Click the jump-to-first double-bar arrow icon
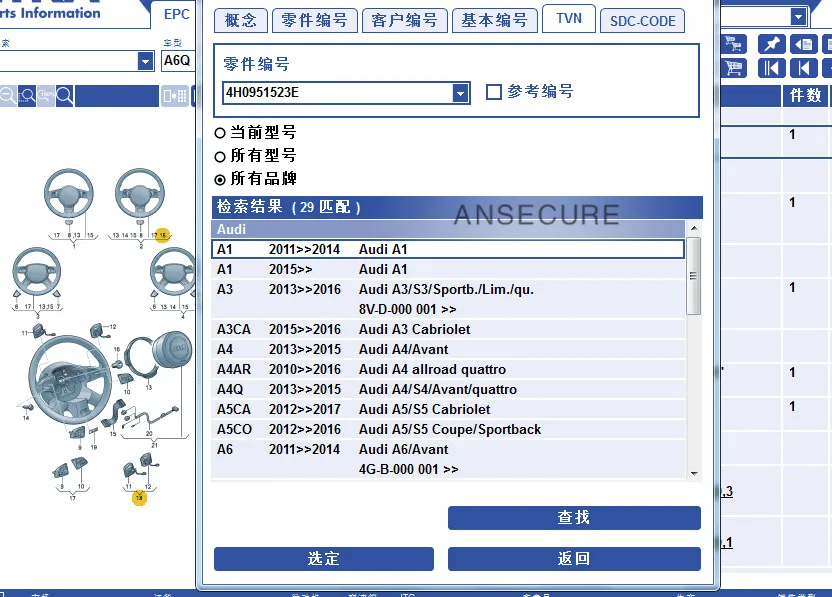The image size is (832, 597). click(x=772, y=68)
